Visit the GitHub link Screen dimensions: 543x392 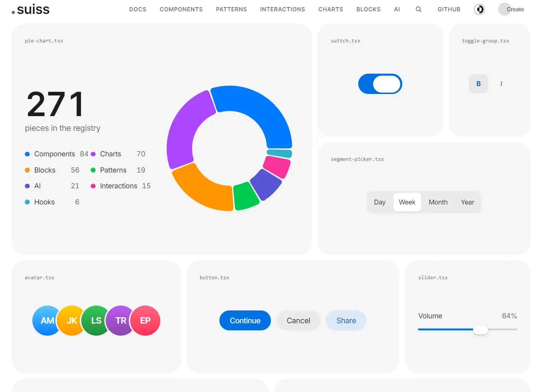coord(449,9)
